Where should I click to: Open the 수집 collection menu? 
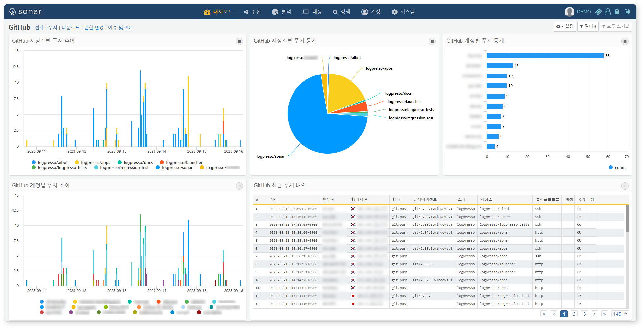click(252, 12)
